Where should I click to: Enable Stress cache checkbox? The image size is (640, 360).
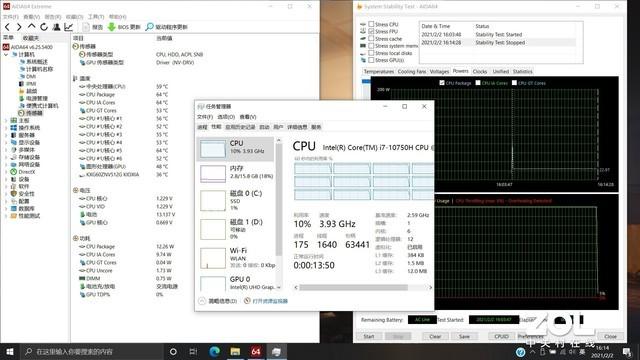(x=371, y=38)
